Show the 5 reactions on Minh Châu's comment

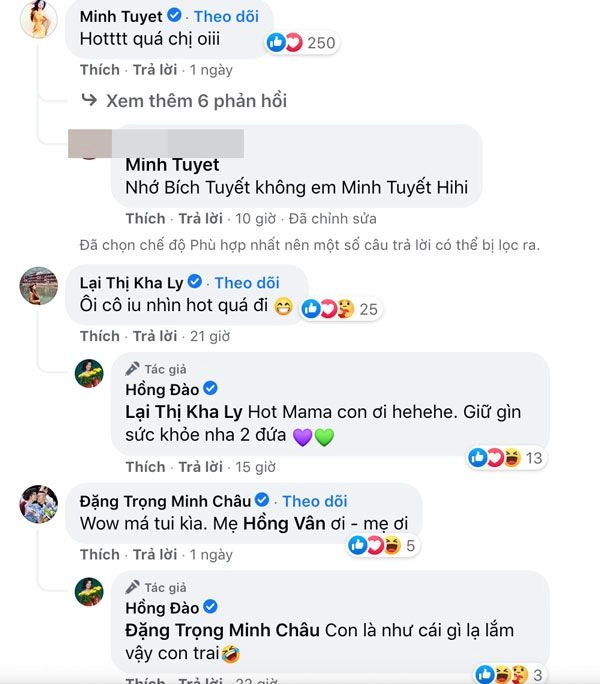383,545
